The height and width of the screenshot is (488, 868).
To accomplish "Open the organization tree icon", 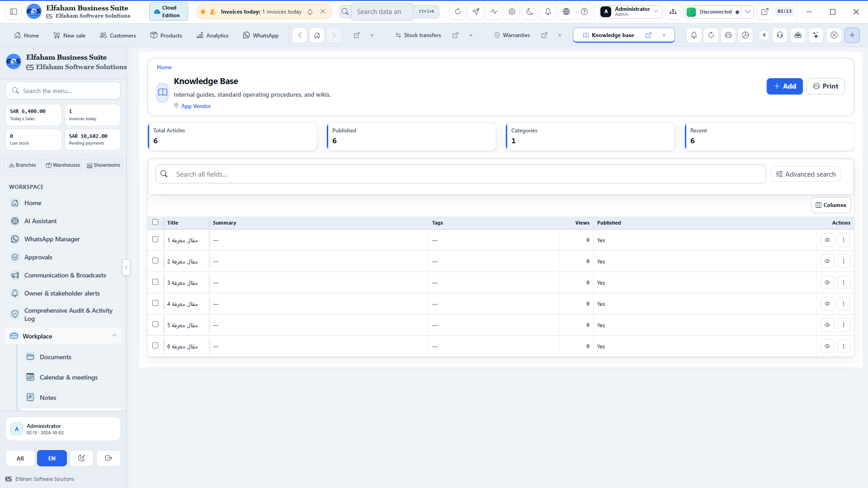I will 673,12.
